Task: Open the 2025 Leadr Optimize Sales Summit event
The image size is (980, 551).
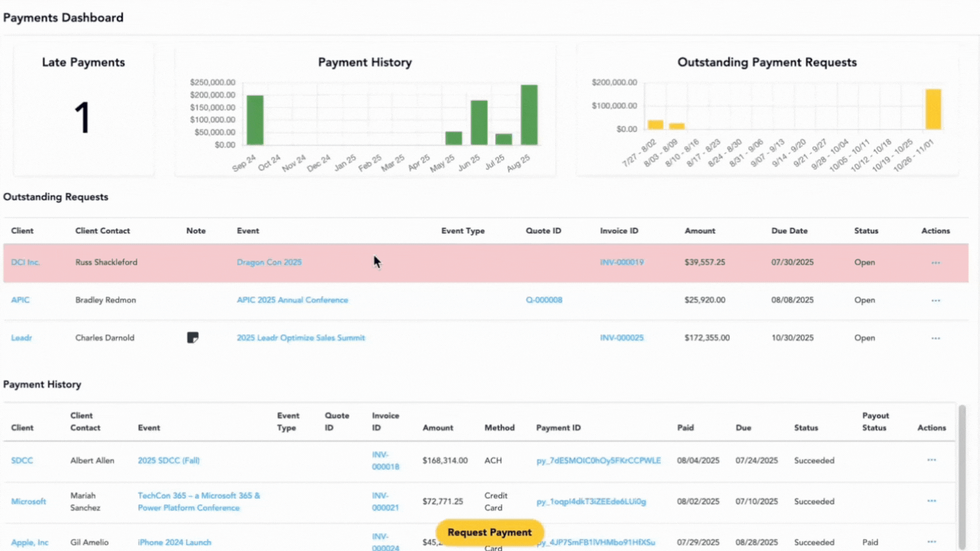Action: (x=301, y=338)
